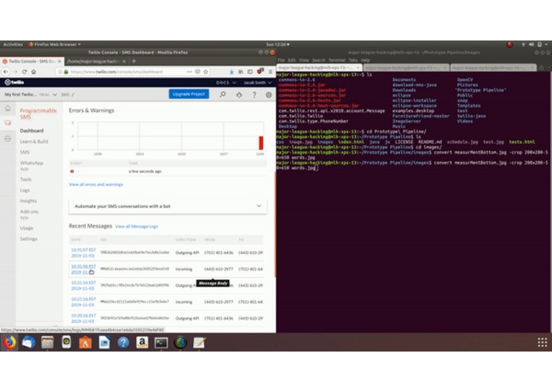Screen dimensions: 552x392
Task: Open the Help icon in the dock
Action: [x=123, y=342]
